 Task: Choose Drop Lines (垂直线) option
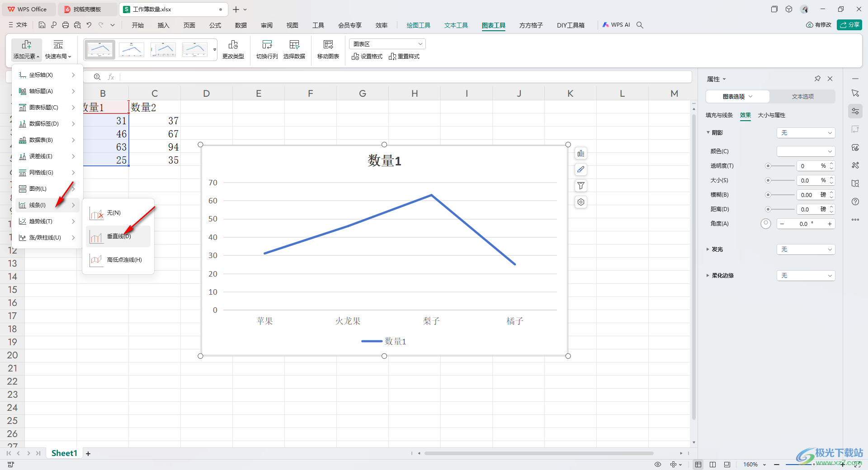click(118, 236)
